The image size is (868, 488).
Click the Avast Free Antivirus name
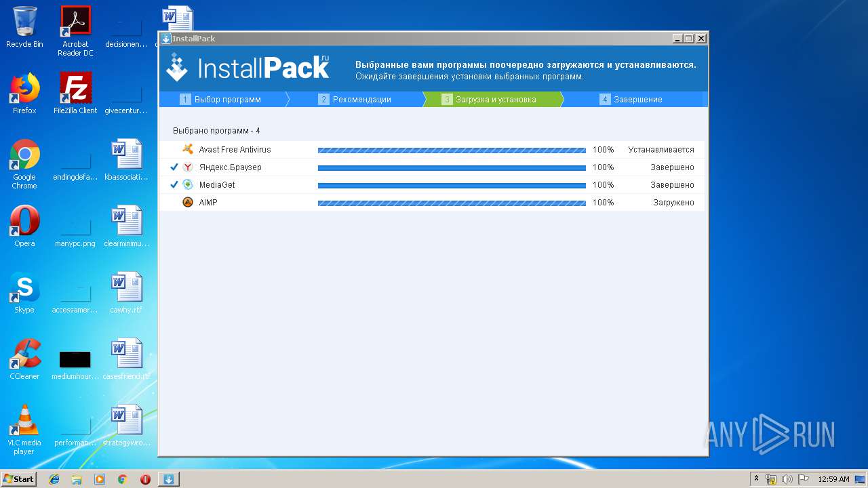(x=235, y=150)
